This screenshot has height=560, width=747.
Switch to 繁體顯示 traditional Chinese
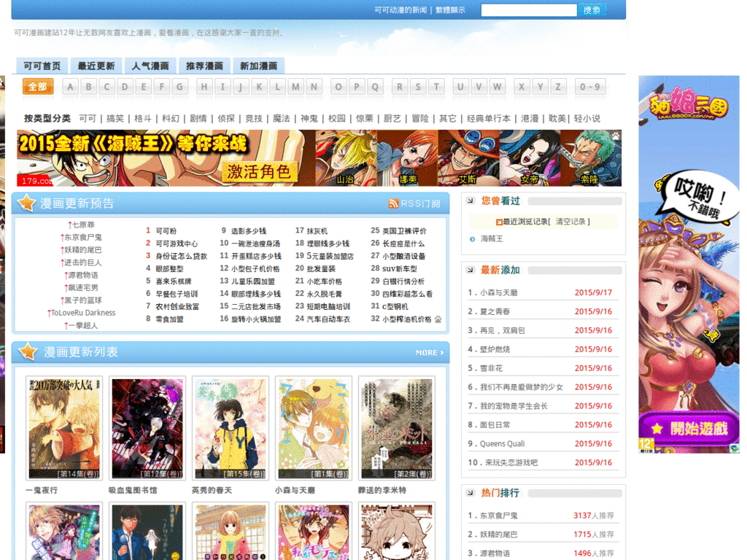(450, 10)
